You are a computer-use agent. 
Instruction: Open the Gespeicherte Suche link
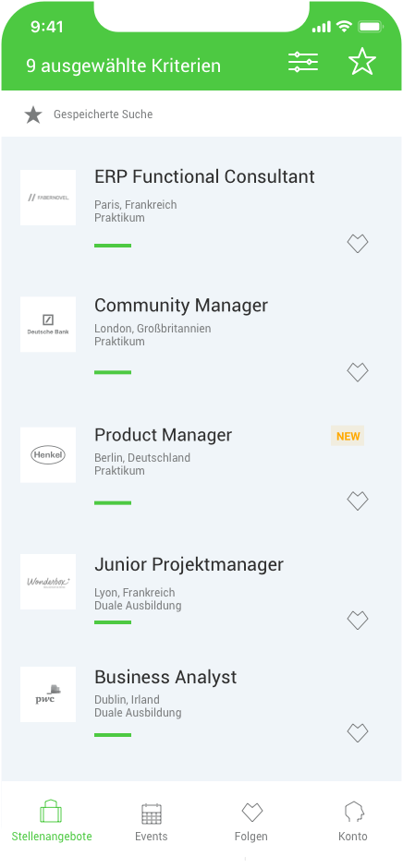(104, 115)
